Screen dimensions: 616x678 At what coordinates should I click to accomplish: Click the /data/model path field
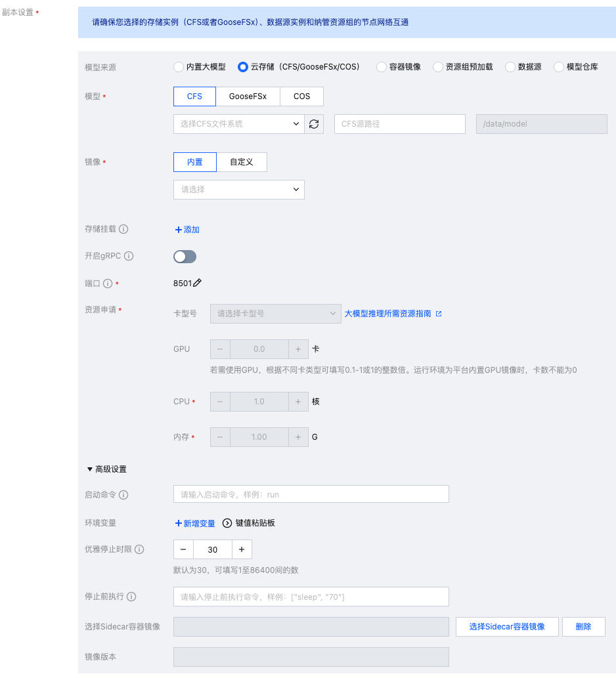coord(542,124)
